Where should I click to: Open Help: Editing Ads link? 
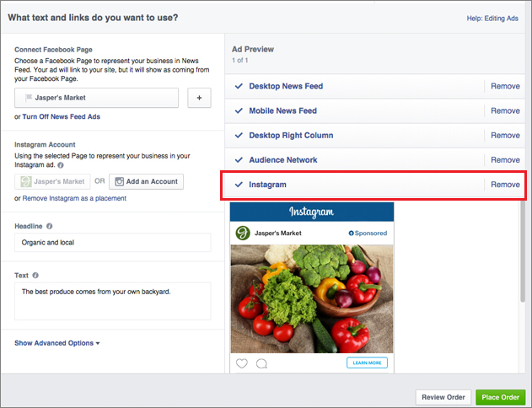pyautogui.click(x=492, y=19)
